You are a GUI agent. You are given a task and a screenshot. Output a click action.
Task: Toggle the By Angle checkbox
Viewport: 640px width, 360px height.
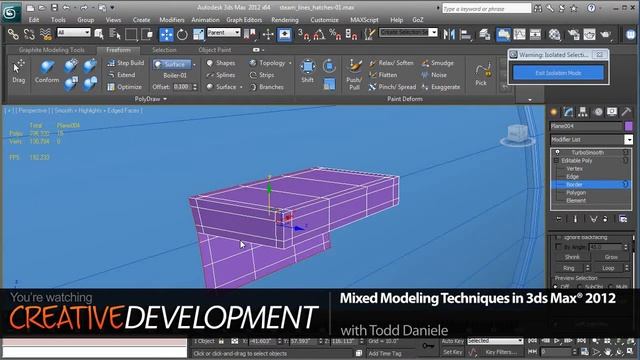(558, 247)
